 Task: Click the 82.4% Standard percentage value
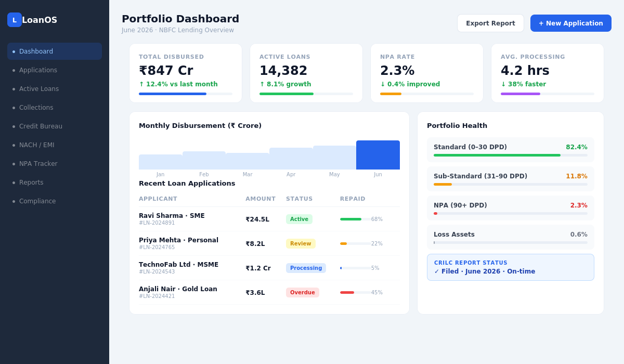coord(577,147)
